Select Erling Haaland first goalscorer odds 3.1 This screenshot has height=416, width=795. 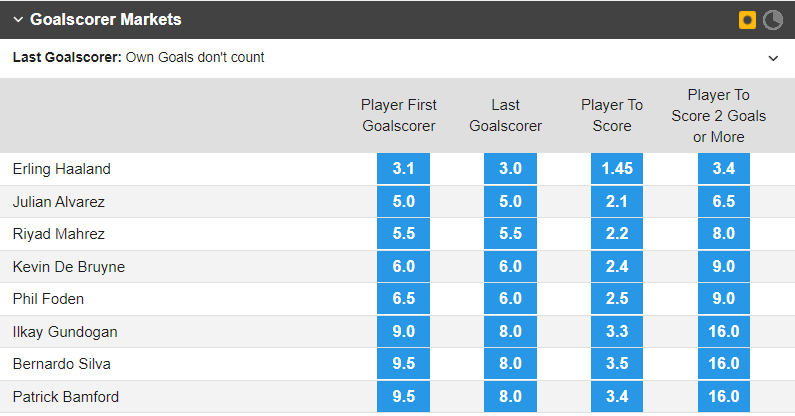(x=403, y=169)
